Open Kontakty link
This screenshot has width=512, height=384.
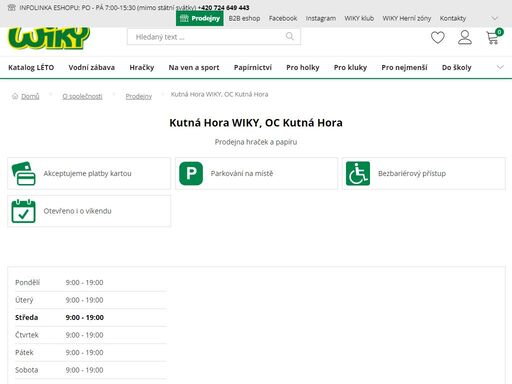[x=453, y=18]
